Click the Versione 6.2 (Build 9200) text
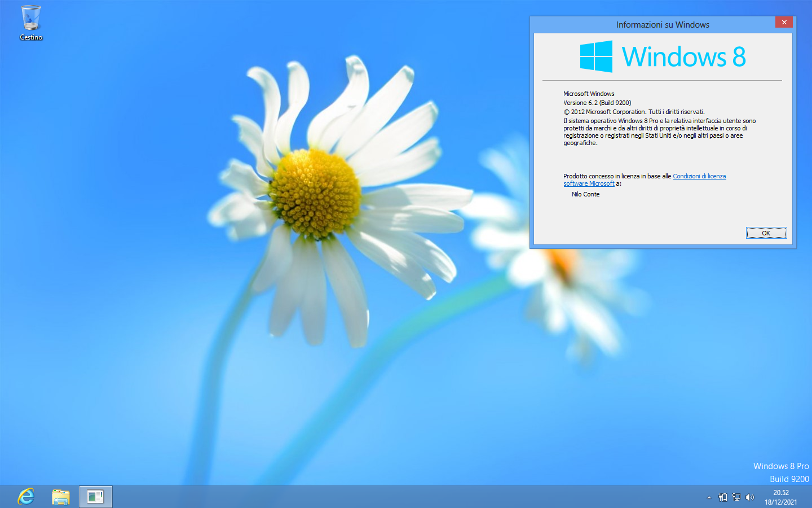The image size is (812, 508). (597, 103)
